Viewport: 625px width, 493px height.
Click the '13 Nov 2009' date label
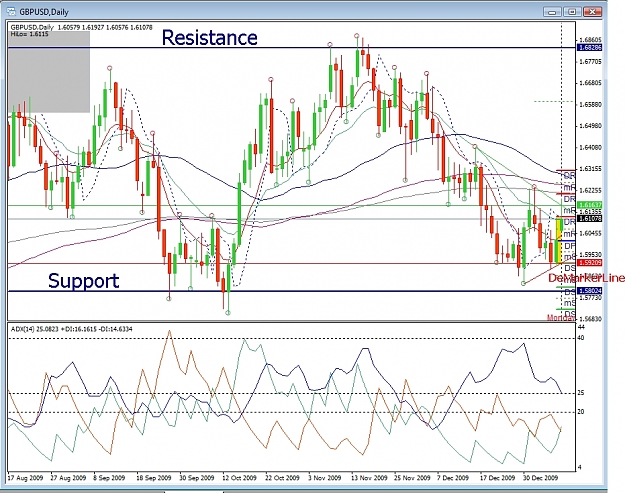[x=369, y=477]
